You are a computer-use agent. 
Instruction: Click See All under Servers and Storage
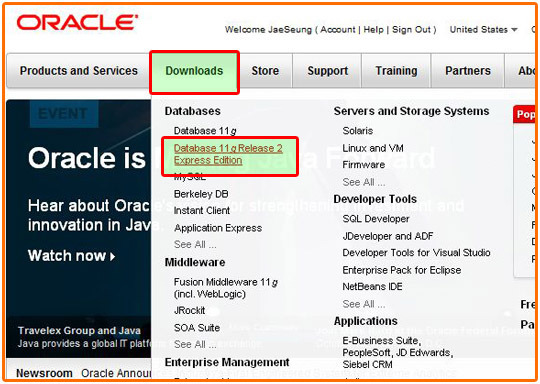click(x=364, y=182)
